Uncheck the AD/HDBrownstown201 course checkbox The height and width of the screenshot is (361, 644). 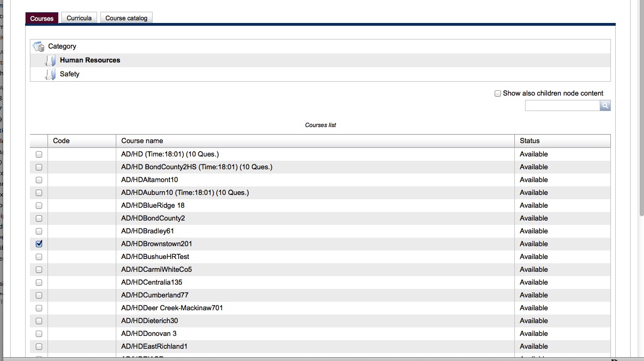[39, 244]
